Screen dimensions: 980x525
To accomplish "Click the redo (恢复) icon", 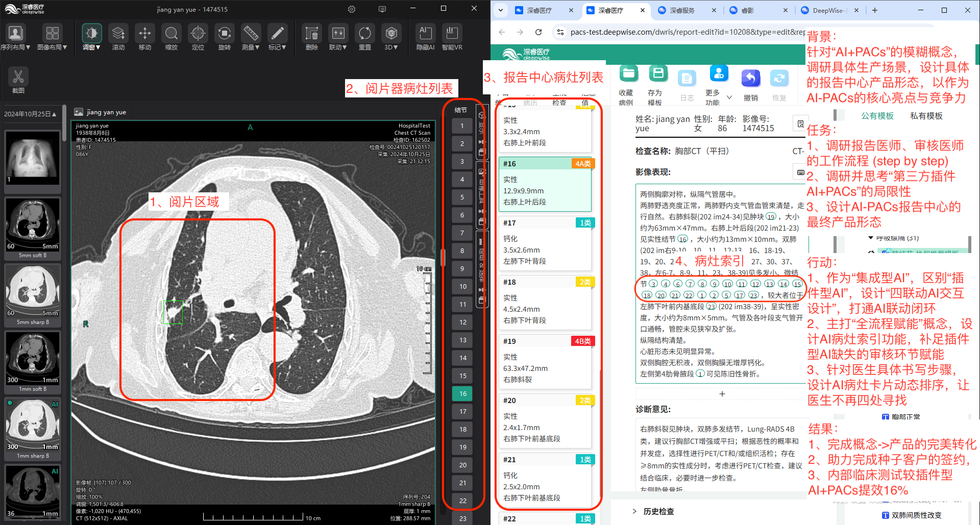I will pos(779,78).
